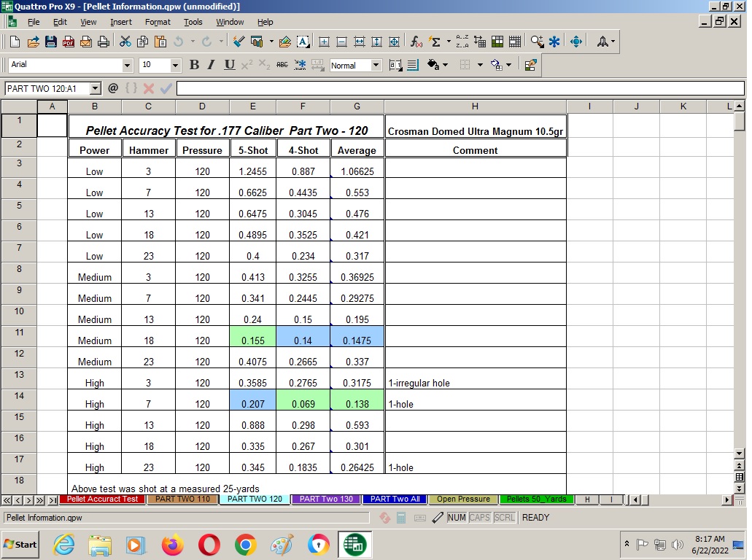Toggle underline formatting

pos(230,65)
